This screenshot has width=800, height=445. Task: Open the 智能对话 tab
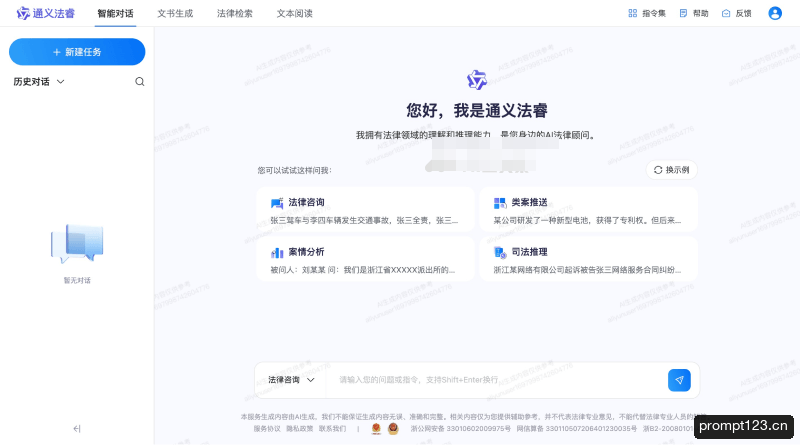tap(115, 14)
